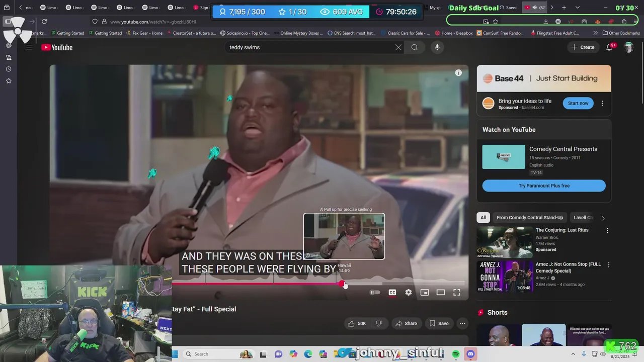644x362 pixels.
Task: Show more category chips arrow
Action: [x=603, y=218]
